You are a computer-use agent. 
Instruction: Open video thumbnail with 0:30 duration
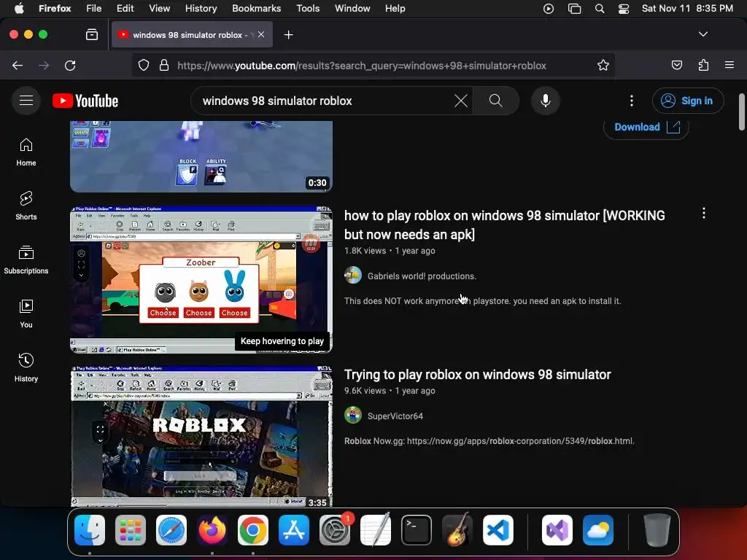201,156
